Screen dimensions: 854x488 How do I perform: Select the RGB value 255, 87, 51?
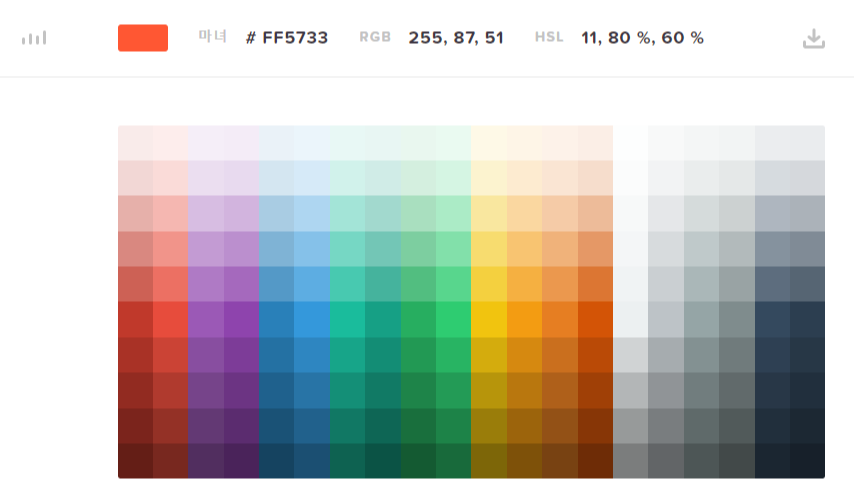[456, 38]
